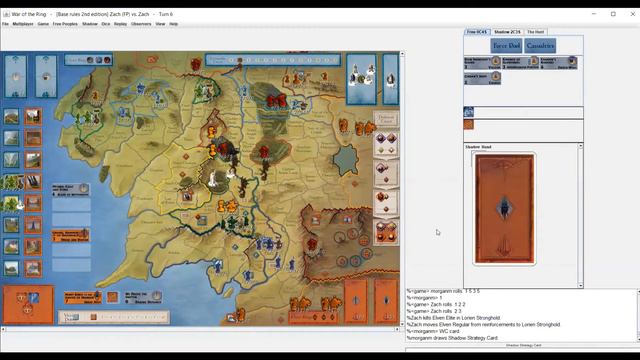Open the Shadow menu
Viewport: 640px width, 360px height.
(90, 24)
